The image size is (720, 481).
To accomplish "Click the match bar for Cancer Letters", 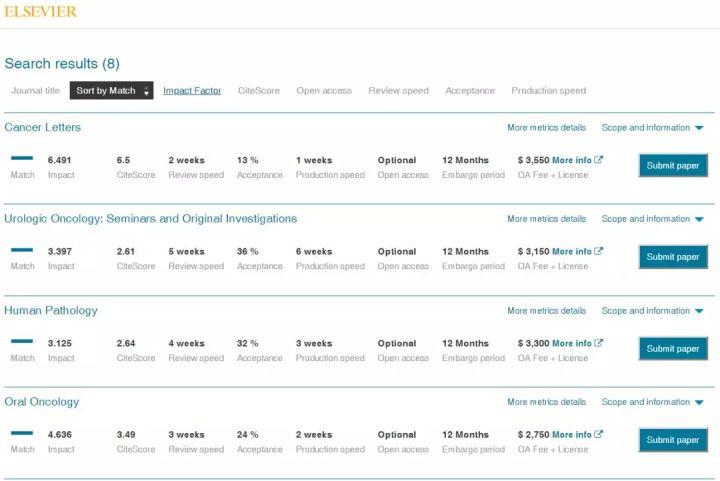I will (x=22, y=158).
